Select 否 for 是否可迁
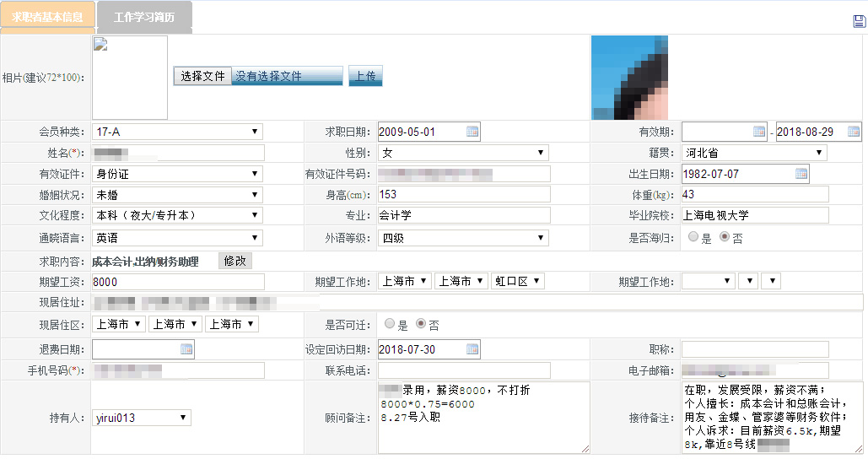868x459 pixels. 421,324
